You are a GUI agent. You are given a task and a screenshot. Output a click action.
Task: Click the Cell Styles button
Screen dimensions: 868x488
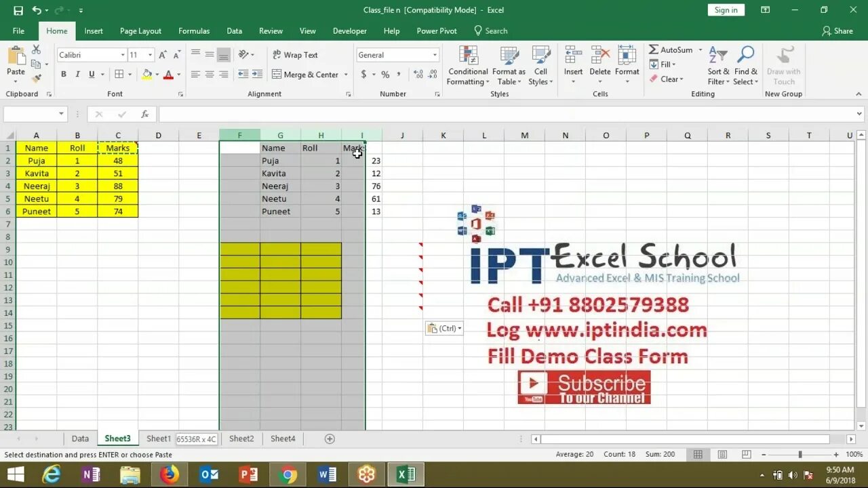pos(540,66)
